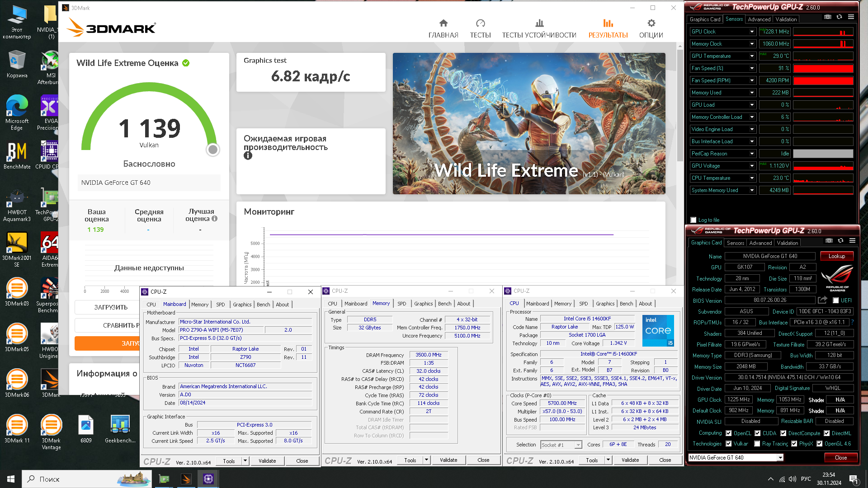Take screenshot with camera icon in GPU-Z Sensors window
This screenshot has height=488, width=868.
click(827, 17)
